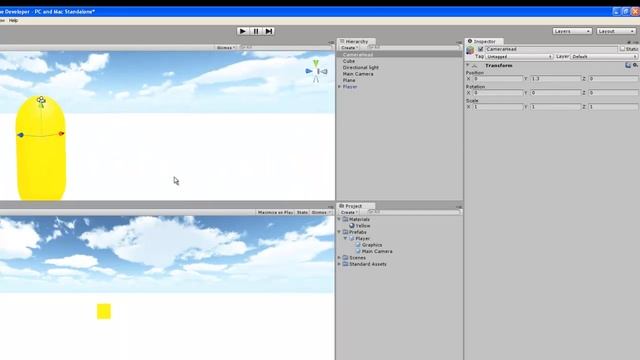Click the Pause button in toolbar

click(256, 31)
